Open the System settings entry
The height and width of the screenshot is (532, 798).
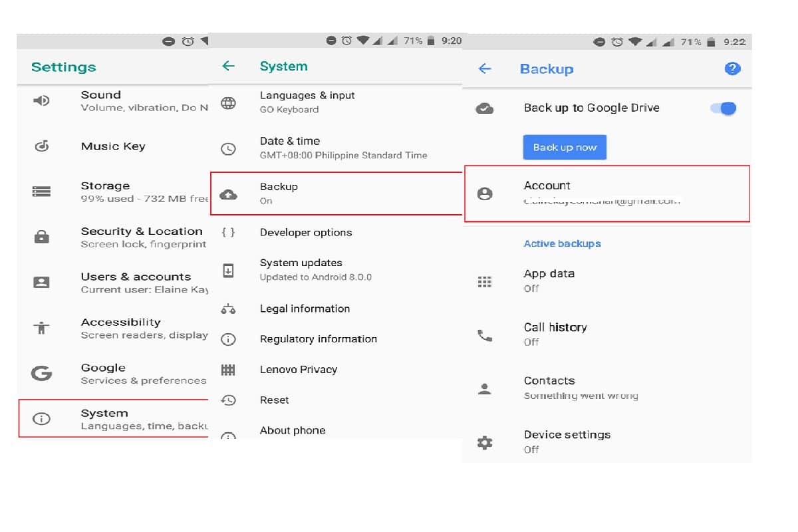point(113,418)
